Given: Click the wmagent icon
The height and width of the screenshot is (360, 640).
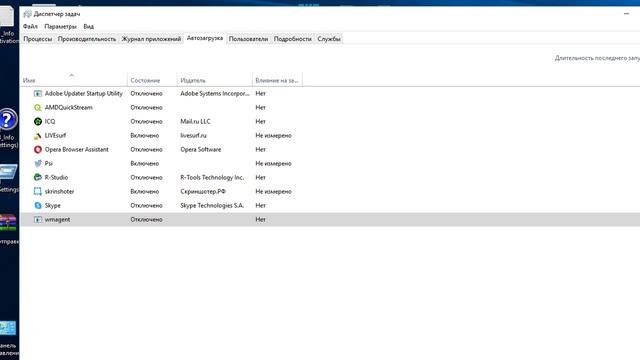Looking at the screenshot, I should tap(38, 220).
